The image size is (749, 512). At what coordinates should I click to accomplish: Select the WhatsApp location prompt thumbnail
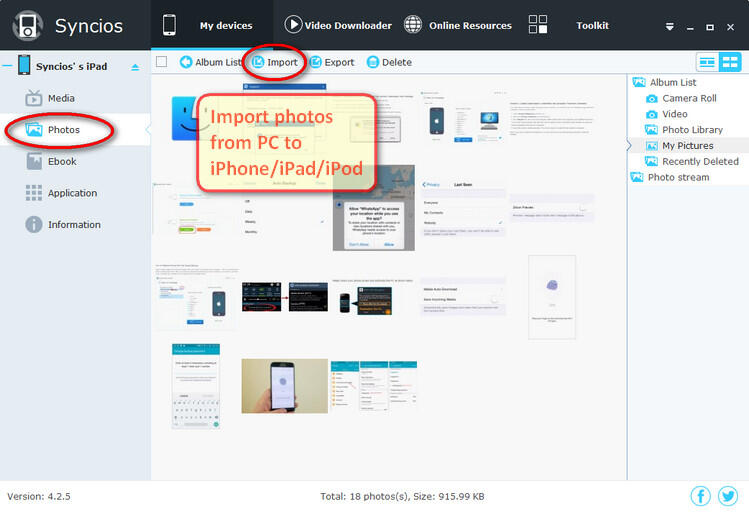(374, 208)
